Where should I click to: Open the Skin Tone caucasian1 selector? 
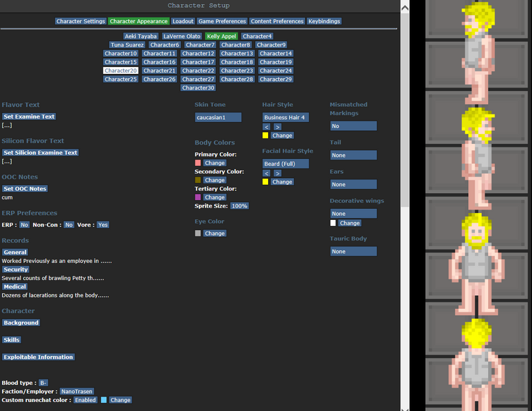(x=218, y=118)
